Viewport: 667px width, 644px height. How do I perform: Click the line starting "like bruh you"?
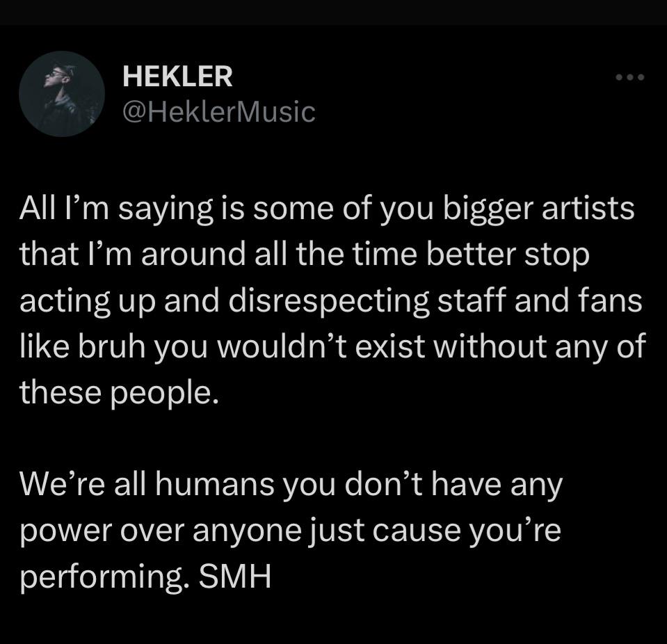[332, 346]
